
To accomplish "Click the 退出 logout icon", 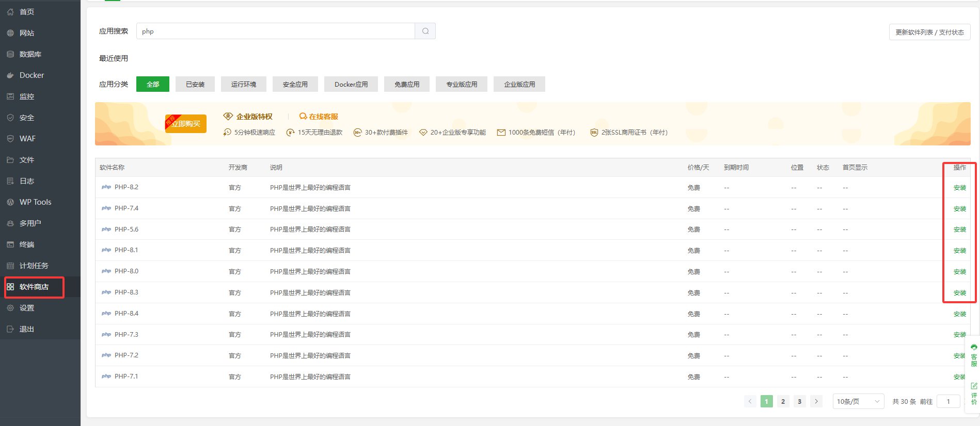I will pos(10,329).
